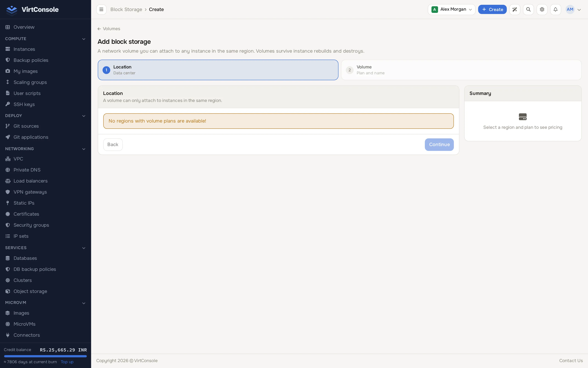Open the notifications bell icon
Screen dimensions: 588x368
coord(555,10)
